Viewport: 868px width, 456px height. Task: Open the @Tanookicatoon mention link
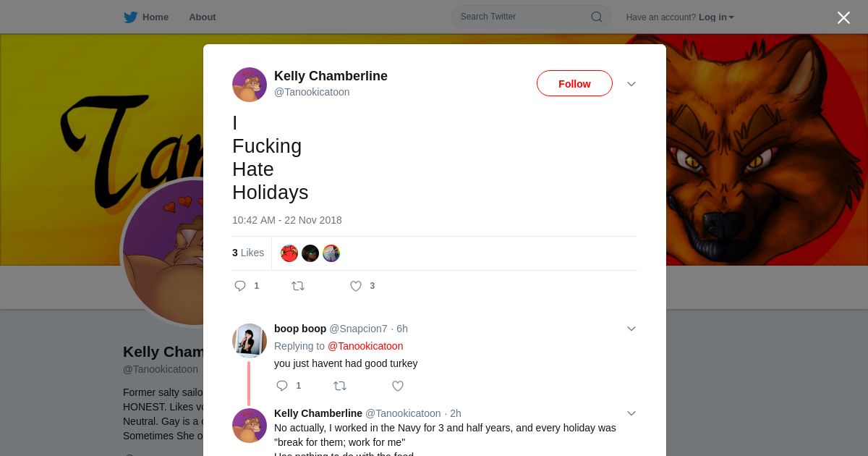(365, 346)
